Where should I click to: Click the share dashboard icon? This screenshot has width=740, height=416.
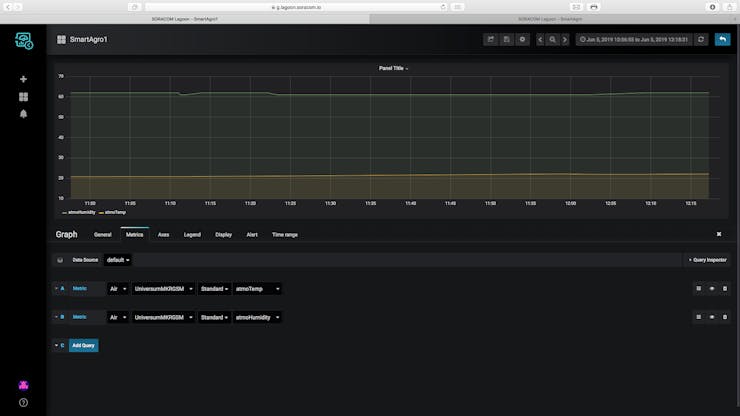click(x=491, y=40)
